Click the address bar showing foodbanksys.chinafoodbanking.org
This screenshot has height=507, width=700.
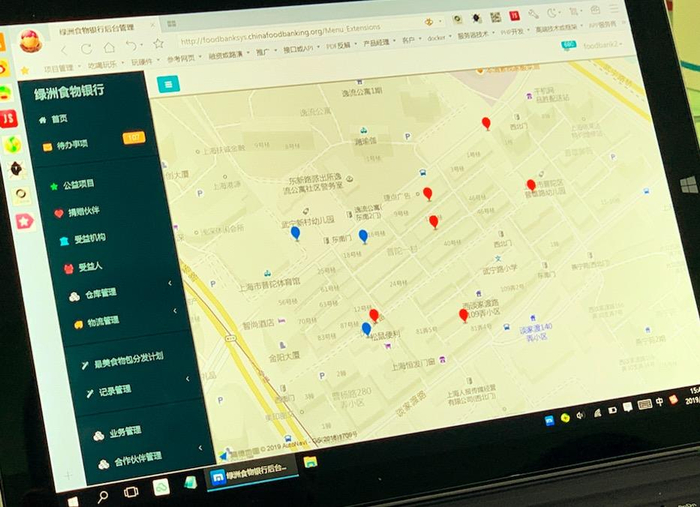click(x=280, y=34)
